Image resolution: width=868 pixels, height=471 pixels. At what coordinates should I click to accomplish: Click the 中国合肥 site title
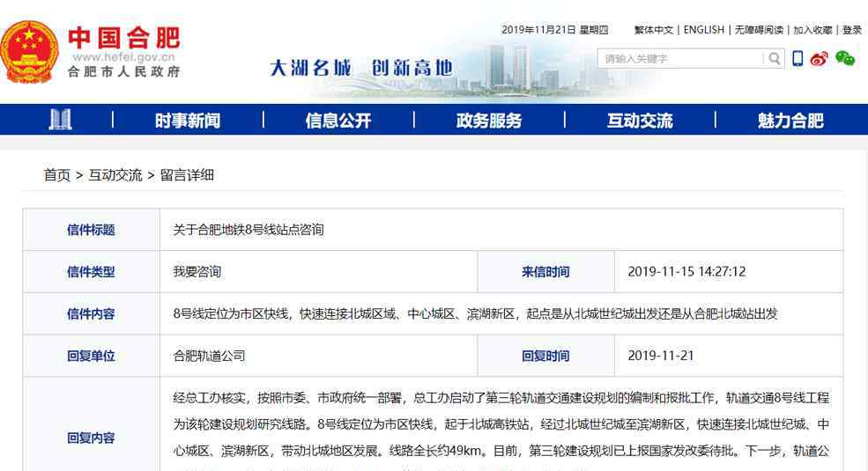[x=124, y=38]
